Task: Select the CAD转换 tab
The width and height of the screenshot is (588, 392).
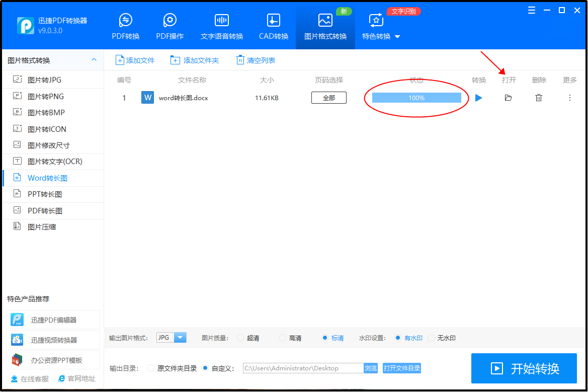Action: [x=273, y=26]
